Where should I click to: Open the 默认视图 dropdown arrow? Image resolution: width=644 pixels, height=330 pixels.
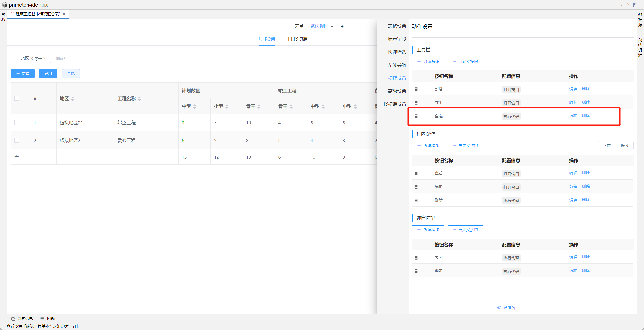[332, 27]
